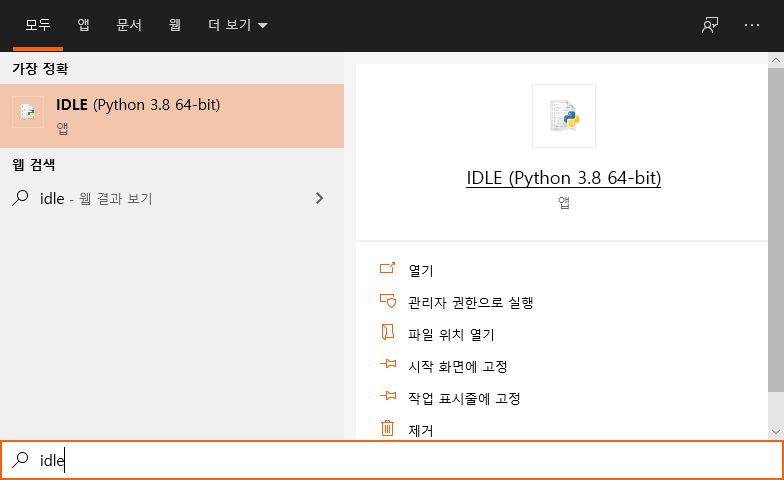Switch to the 웹 tab

point(174,25)
